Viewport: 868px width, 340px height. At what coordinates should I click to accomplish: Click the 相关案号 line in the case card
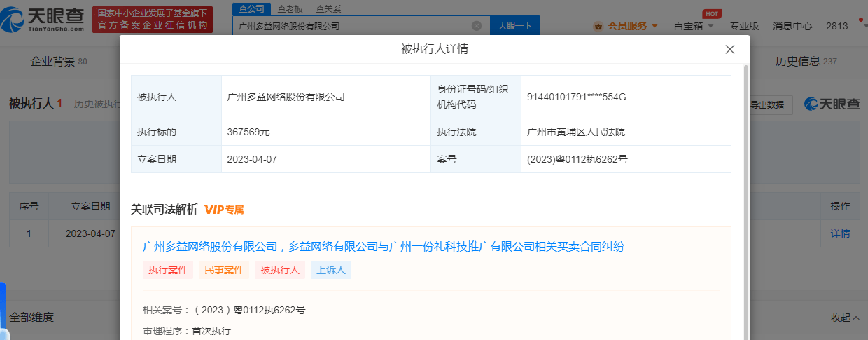coord(224,310)
